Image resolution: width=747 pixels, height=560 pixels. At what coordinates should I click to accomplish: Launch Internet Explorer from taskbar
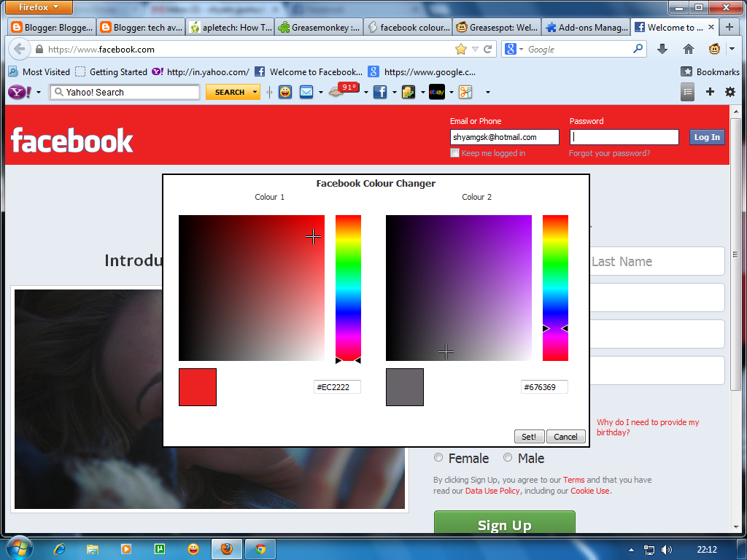(x=60, y=549)
